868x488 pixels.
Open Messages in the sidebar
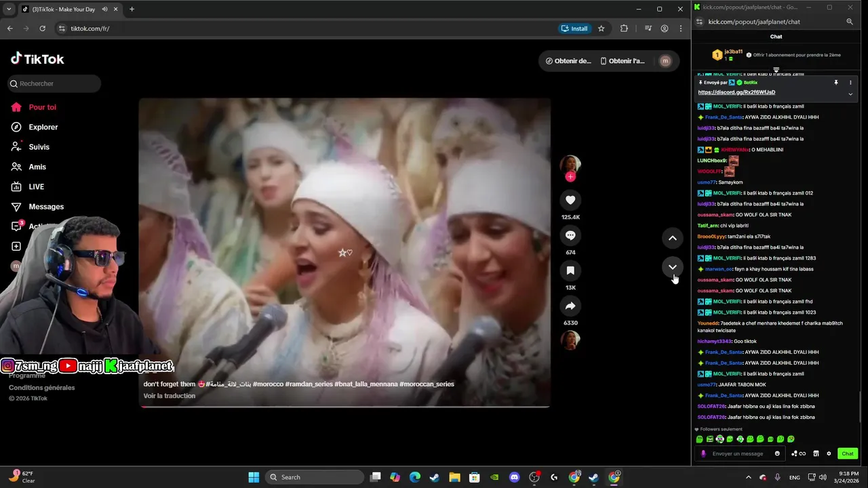click(37, 207)
